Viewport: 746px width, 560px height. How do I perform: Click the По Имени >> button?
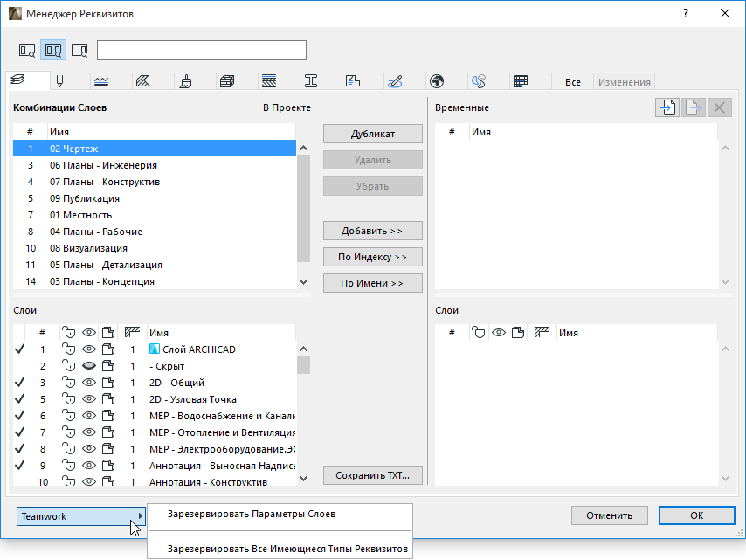[372, 283]
